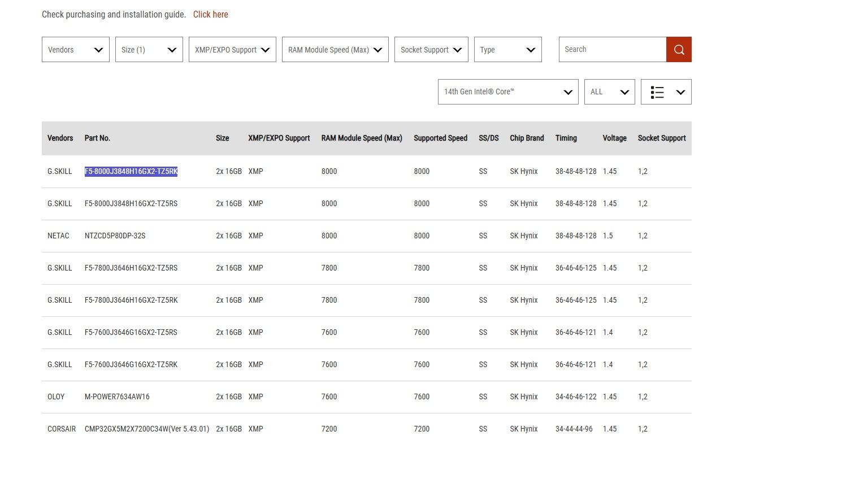Click part number CMP32GX5M2X7200C34W(Ver 5.43.01)
Screen dimensions: 868x488
[x=147, y=429]
